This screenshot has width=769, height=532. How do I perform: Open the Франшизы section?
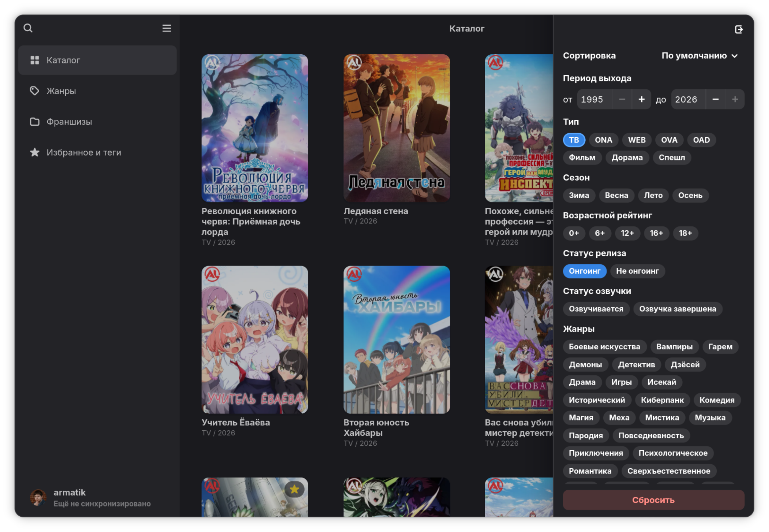coord(97,122)
